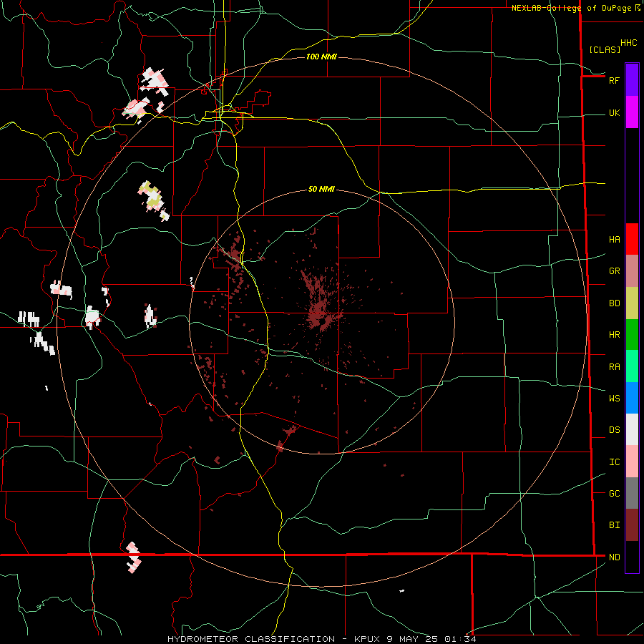Click the DS legend label
This screenshot has width=644, height=644.
pos(614,430)
